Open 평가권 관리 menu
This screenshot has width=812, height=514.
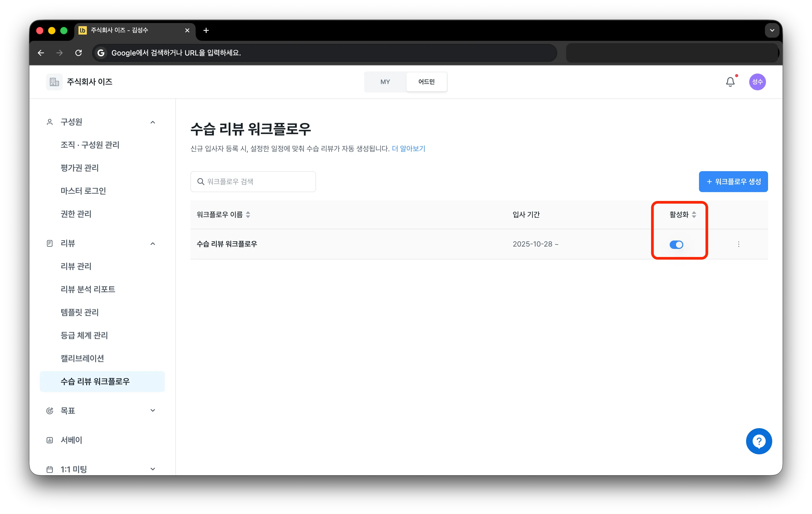(80, 168)
